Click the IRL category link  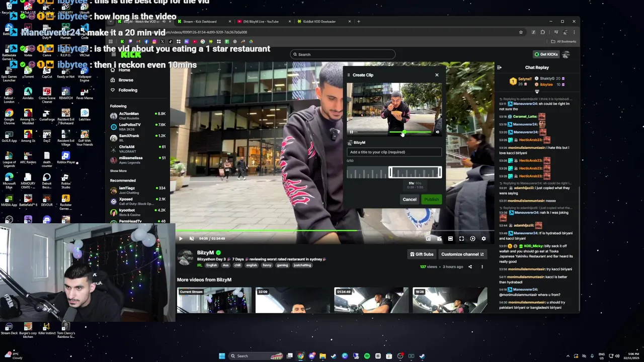coord(200,265)
